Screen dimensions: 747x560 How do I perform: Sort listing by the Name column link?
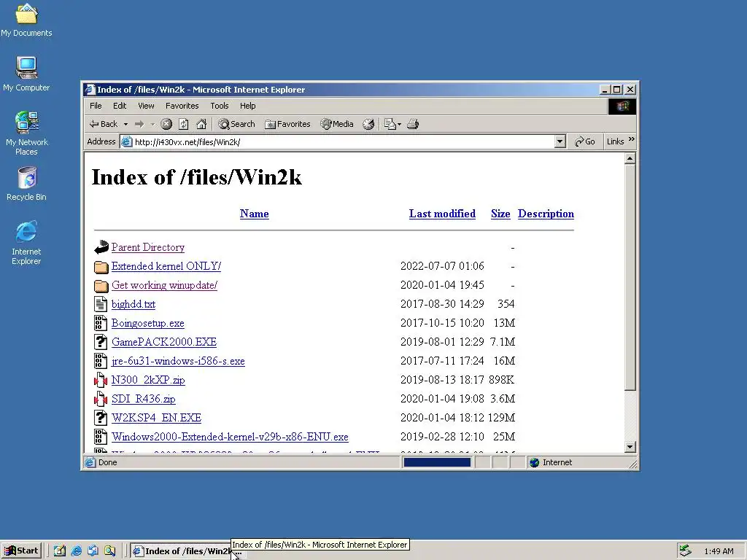pyautogui.click(x=254, y=214)
